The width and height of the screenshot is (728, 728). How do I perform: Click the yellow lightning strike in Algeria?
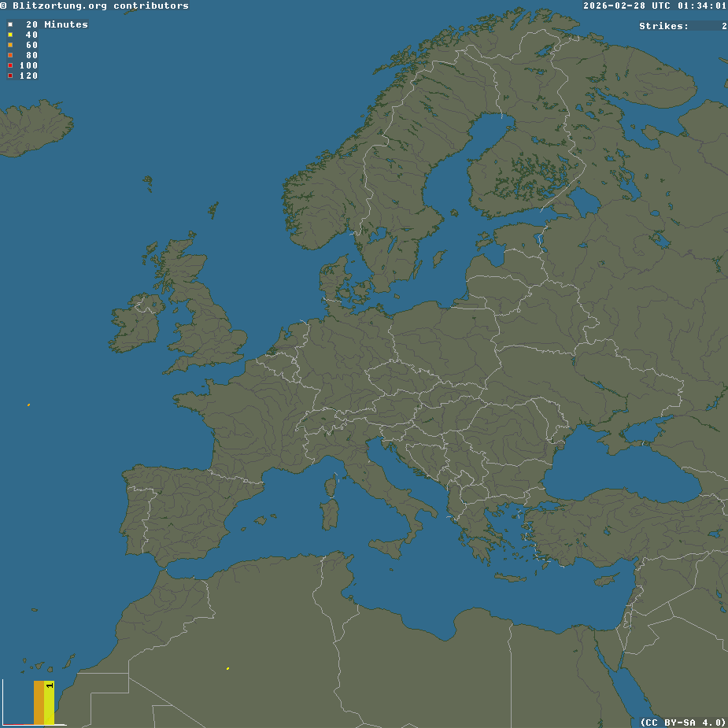(227, 668)
